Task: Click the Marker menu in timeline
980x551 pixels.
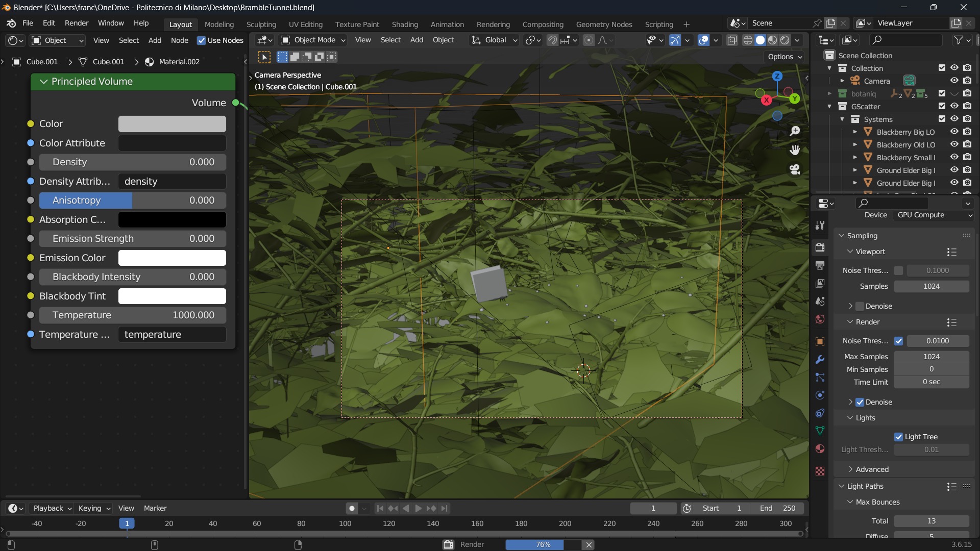Action: [155, 508]
